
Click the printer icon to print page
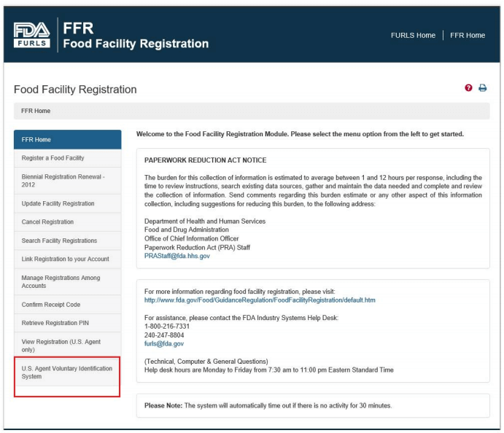pos(482,87)
